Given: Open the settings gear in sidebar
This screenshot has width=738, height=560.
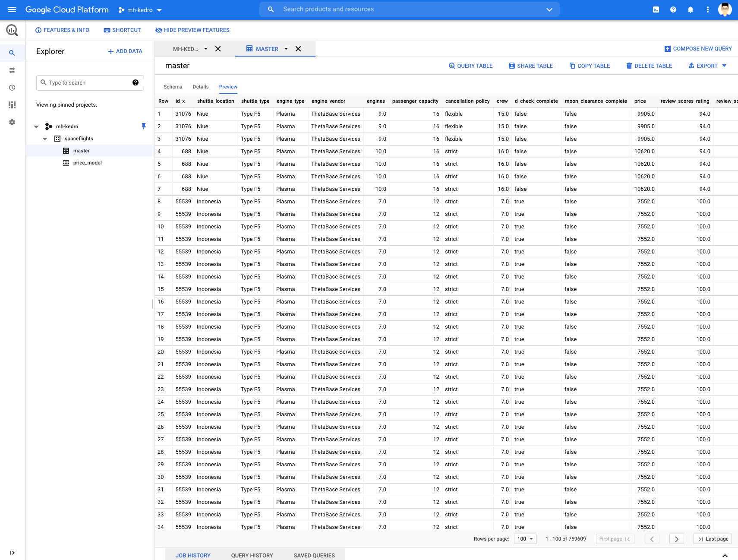Looking at the screenshot, I should click(x=12, y=122).
